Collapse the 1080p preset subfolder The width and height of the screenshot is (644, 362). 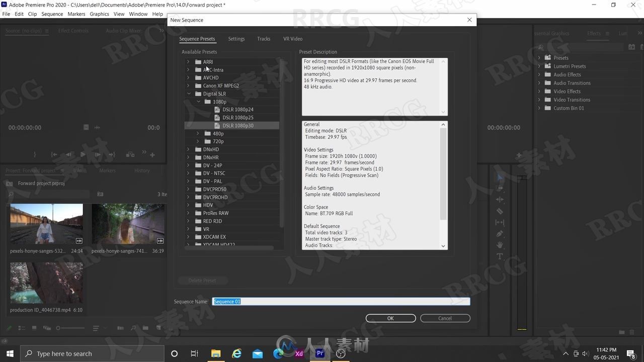coord(198,102)
